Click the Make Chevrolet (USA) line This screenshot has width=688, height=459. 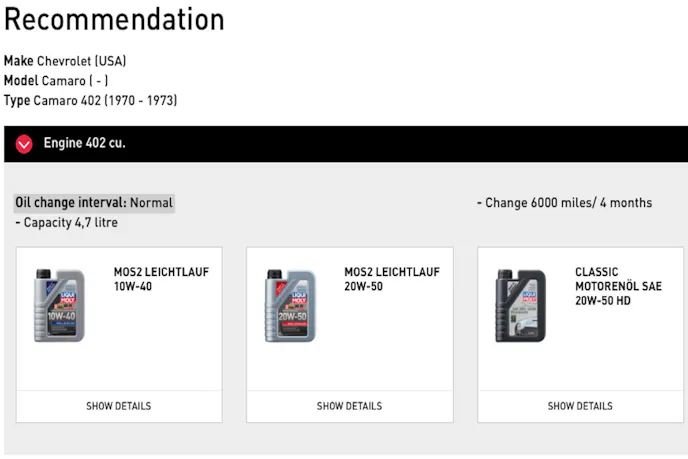(x=65, y=61)
